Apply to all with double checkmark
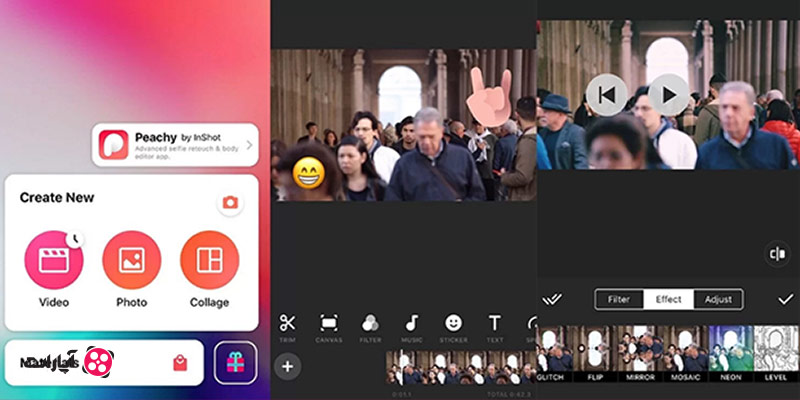This screenshot has width=800, height=400. point(552,299)
